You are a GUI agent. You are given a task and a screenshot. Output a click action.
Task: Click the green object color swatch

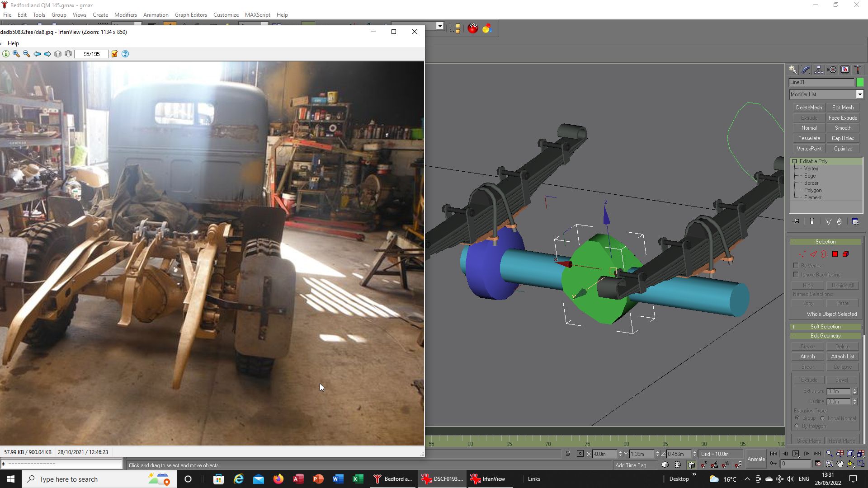click(x=860, y=82)
